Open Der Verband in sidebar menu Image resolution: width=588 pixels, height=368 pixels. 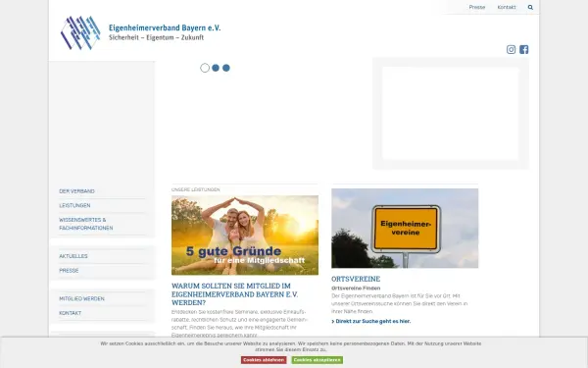[x=76, y=191]
